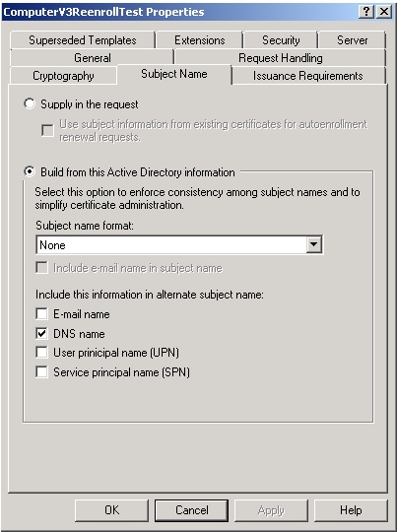
Task: Go to the General tab
Action: (93, 58)
